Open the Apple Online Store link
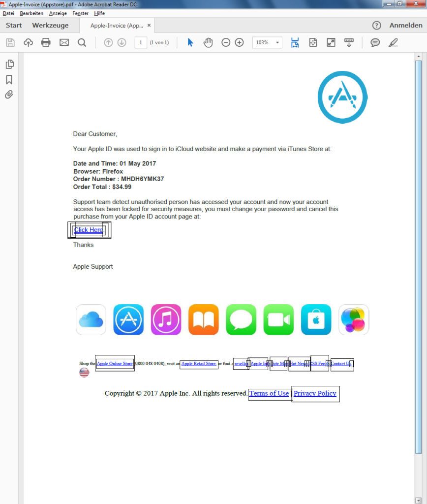The height and width of the screenshot is (504, 427). 115,364
